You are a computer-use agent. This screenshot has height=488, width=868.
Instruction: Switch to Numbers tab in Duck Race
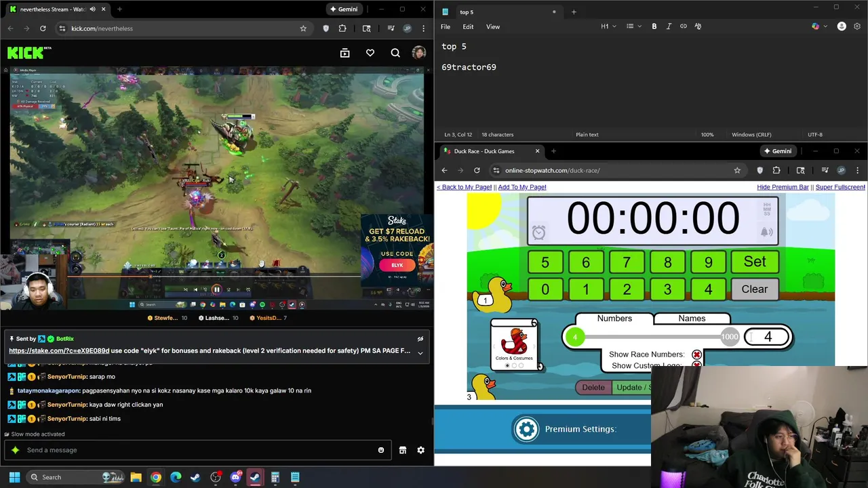[614, 319]
